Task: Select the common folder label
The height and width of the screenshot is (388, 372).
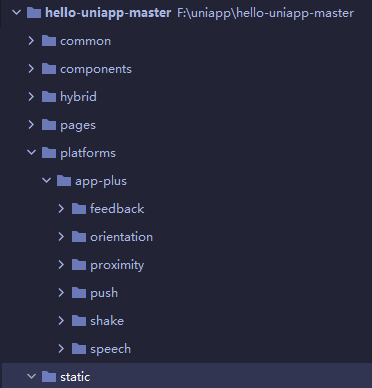Action: [85, 41]
